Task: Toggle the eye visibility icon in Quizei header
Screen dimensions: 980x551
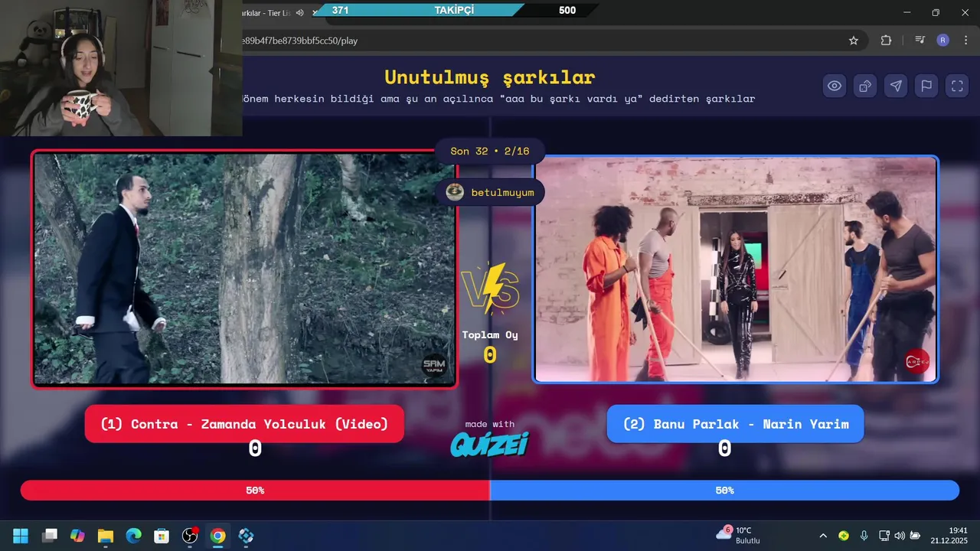Action: [835, 86]
